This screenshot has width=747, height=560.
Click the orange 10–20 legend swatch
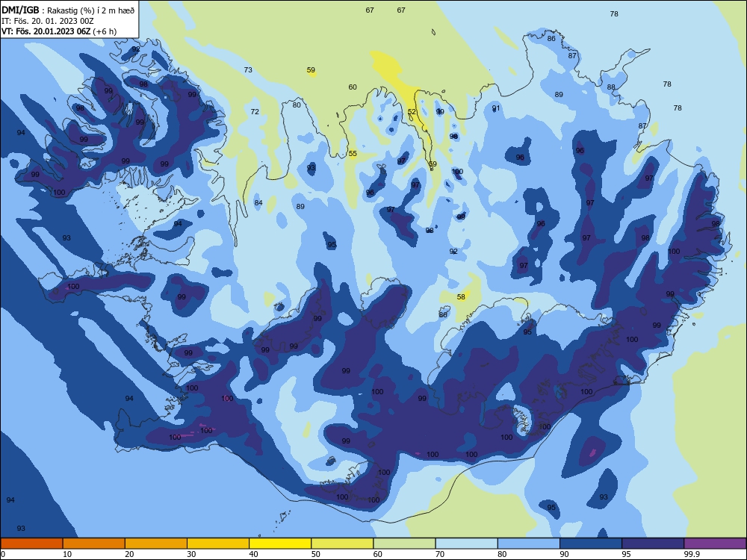(x=94, y=544)
